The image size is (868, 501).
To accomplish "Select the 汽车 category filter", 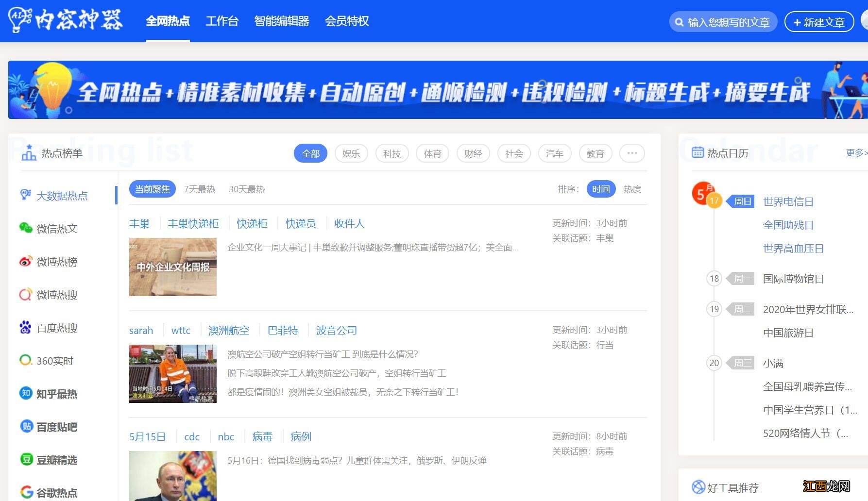I will tap(555, 153).
